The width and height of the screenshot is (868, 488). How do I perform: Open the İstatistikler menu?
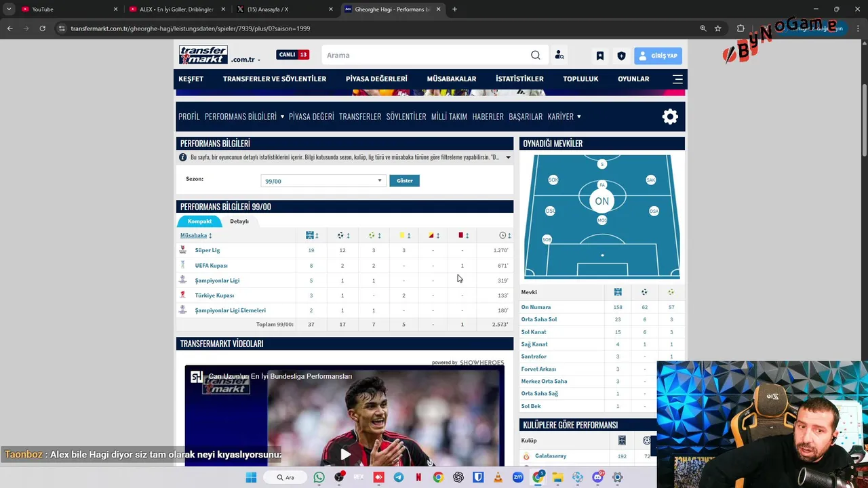click(x=519, y=79)
